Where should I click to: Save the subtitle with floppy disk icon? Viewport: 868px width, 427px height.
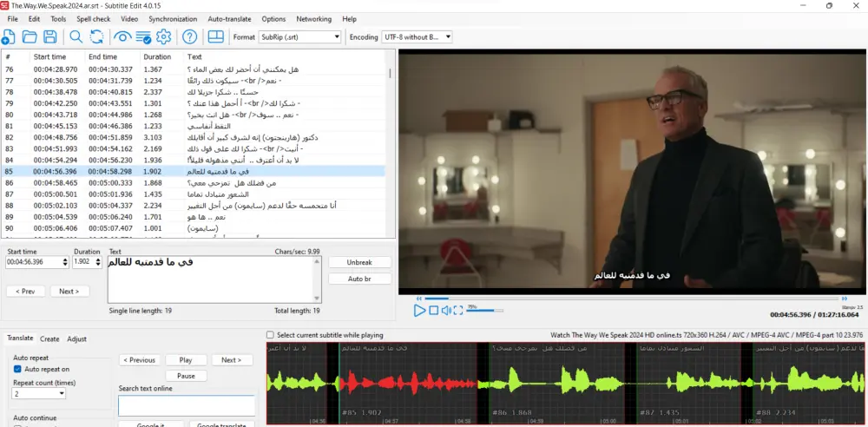click(x=49, y=37)
